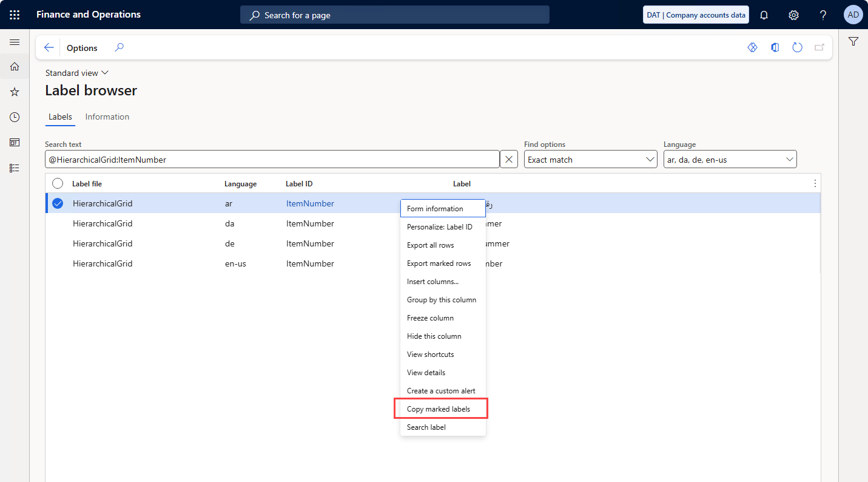Click the DAT company accounts data button
This screenshot has width=868, height=482.
click(696, 15)
